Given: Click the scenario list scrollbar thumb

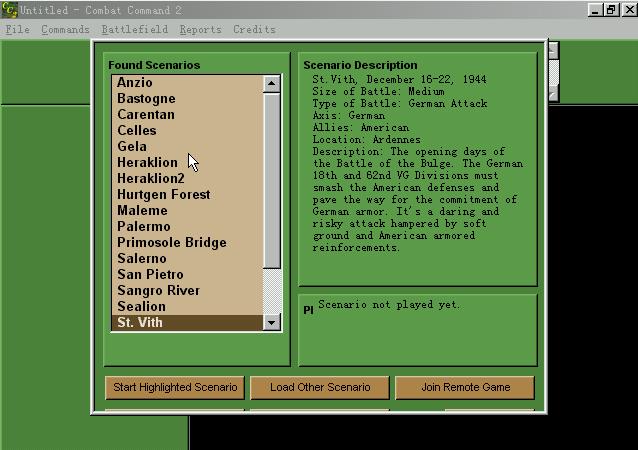Looking at the screenshot, I should pyautogui.click(x=271, y=181).
